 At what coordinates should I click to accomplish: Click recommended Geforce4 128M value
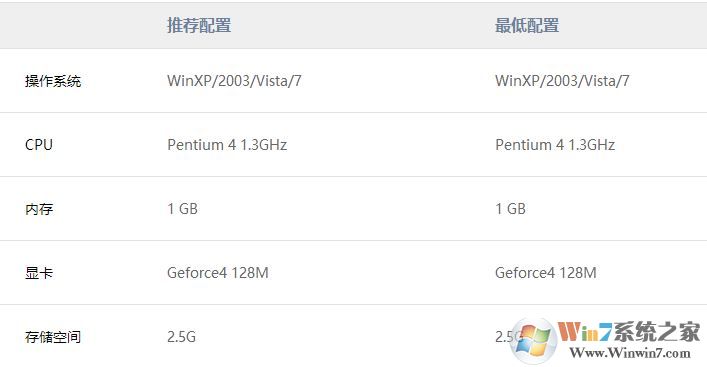pos(218,273)
